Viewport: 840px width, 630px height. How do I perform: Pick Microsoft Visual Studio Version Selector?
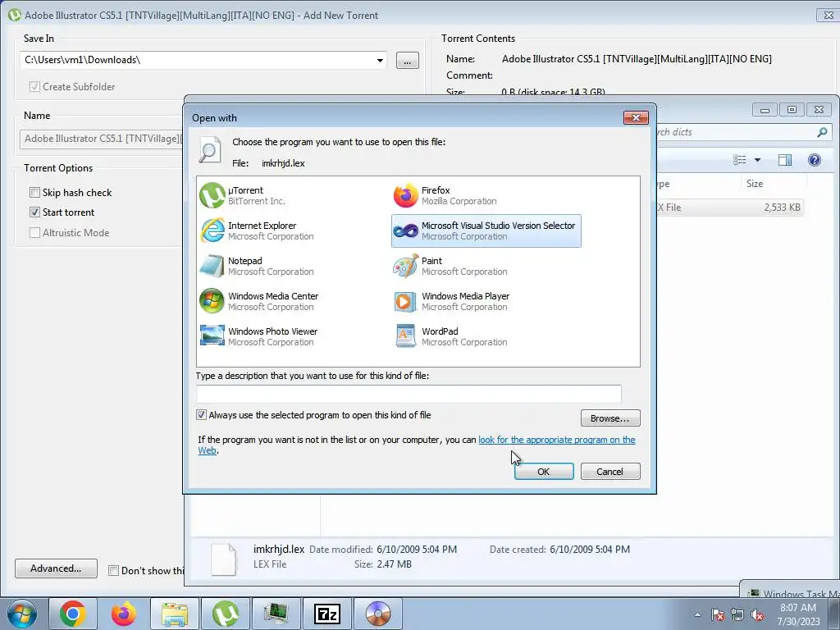(x=486, y=231)
